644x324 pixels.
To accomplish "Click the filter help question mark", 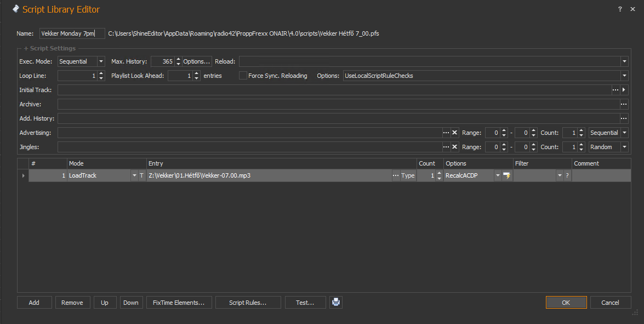I will 567,175.
